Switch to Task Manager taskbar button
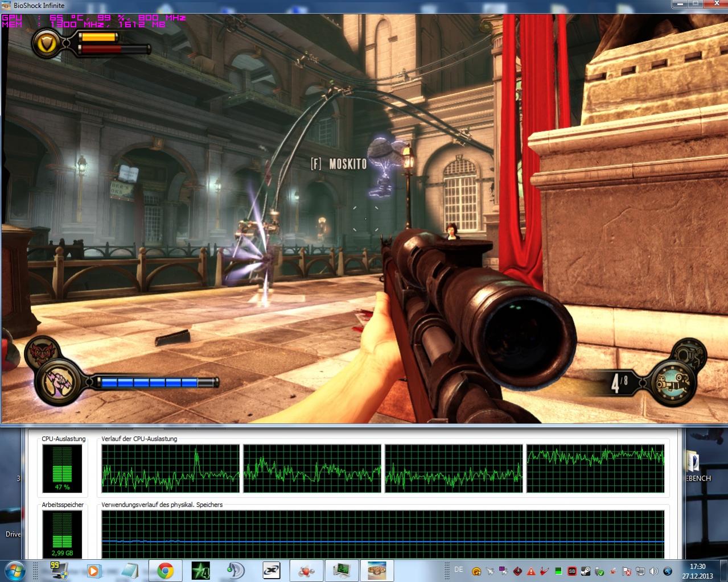This screenshot has height=582, width=728. pyautogui.click(x=342, y=570)
